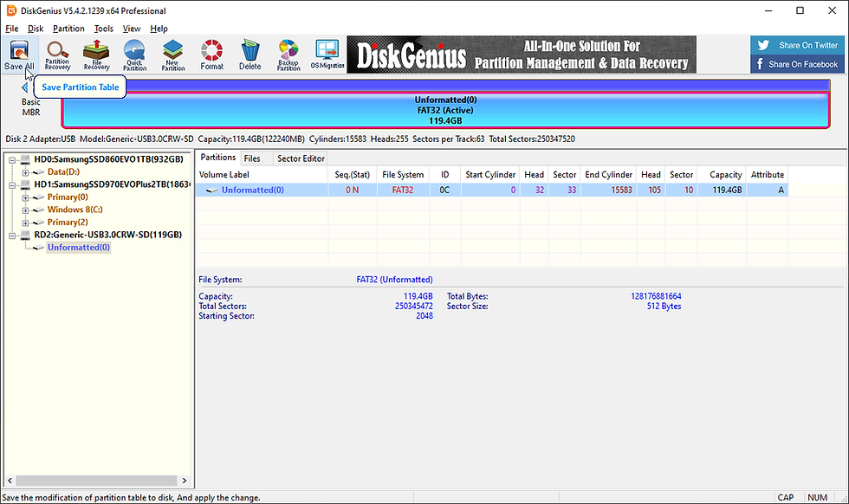
Task: Share on Twitter button
Action: [797, 46]
